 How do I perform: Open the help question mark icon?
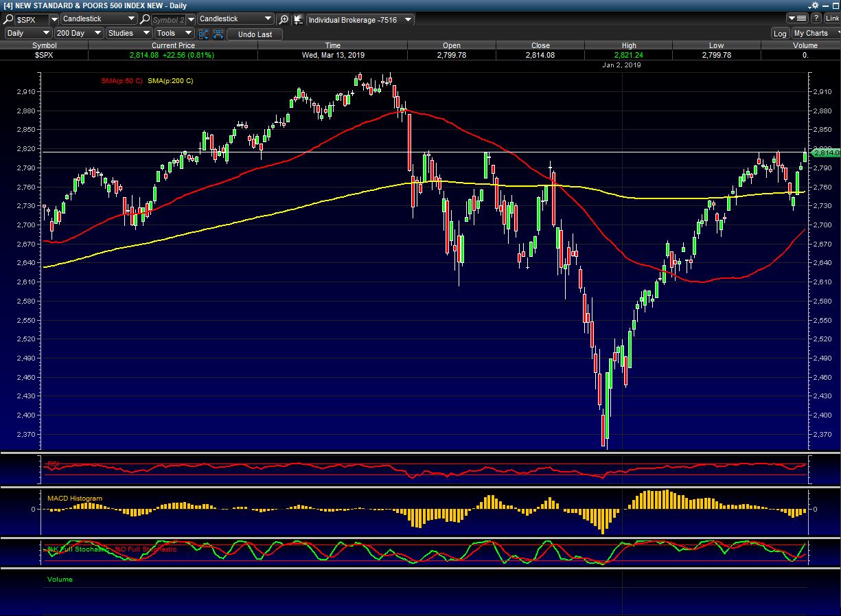pyautogui.click(x=816, y=19)
